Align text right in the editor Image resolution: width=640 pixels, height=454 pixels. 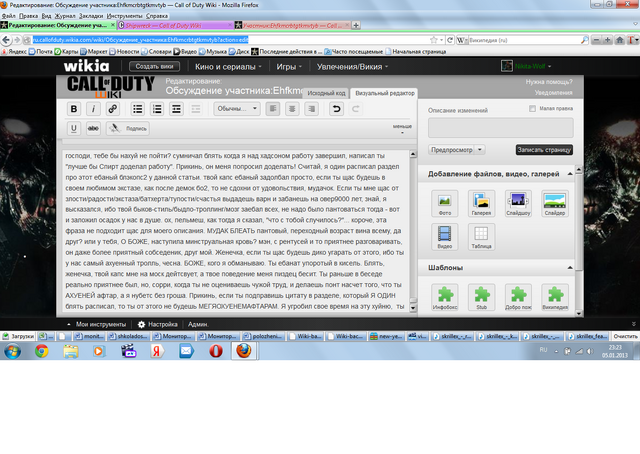(311, 109)
